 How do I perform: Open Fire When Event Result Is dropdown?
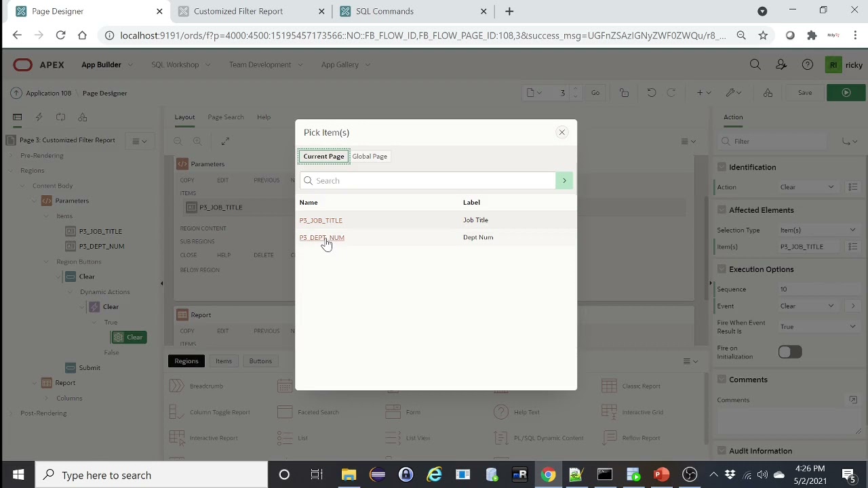[x=818, y=327]
